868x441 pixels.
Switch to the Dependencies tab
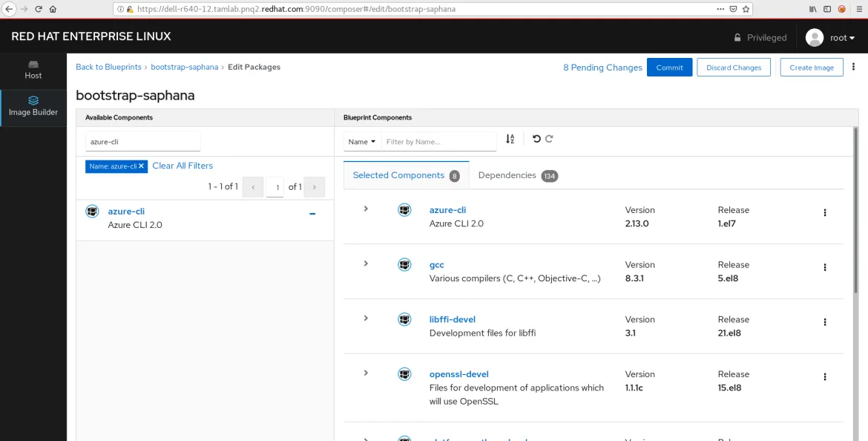click(517, 176)
